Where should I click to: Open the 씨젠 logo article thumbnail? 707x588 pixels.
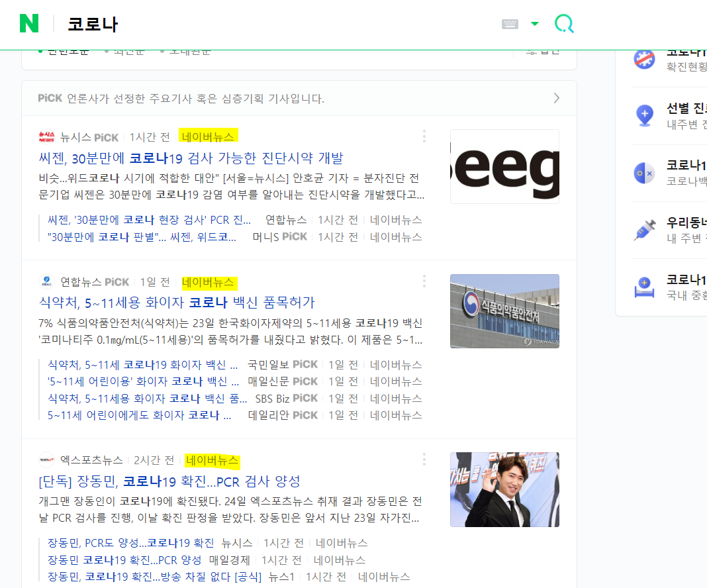(x=504, y=166)
